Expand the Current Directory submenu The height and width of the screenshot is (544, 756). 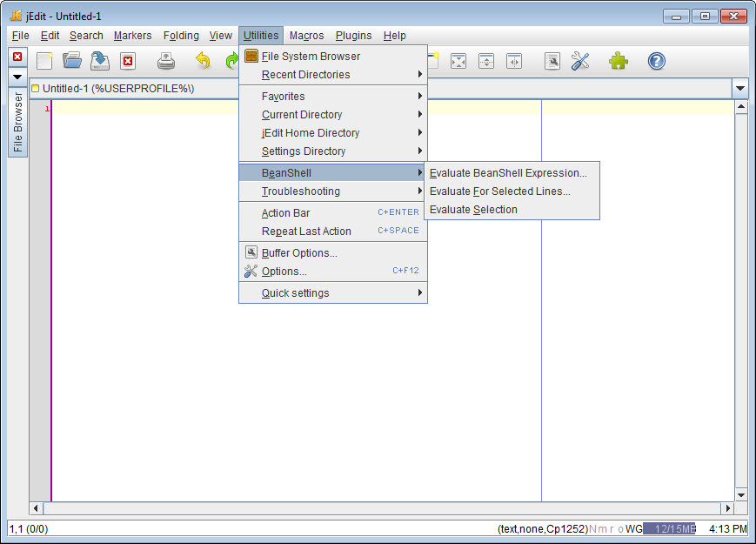pos(333,115)
